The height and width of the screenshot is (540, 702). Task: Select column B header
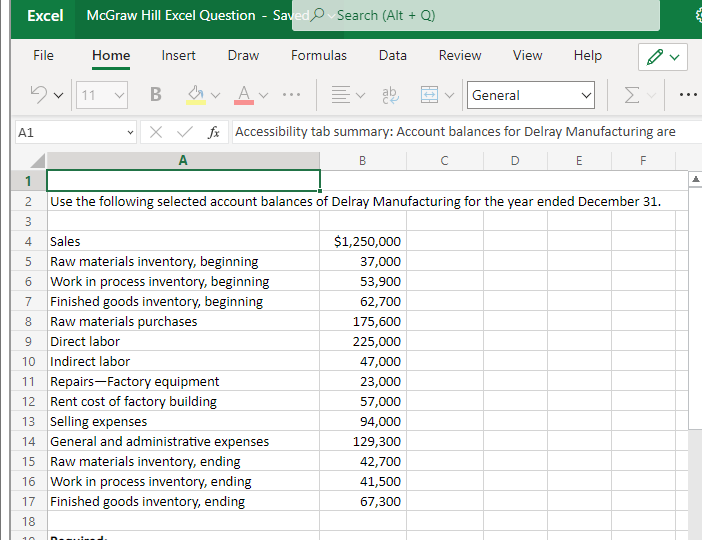[363, 161]
